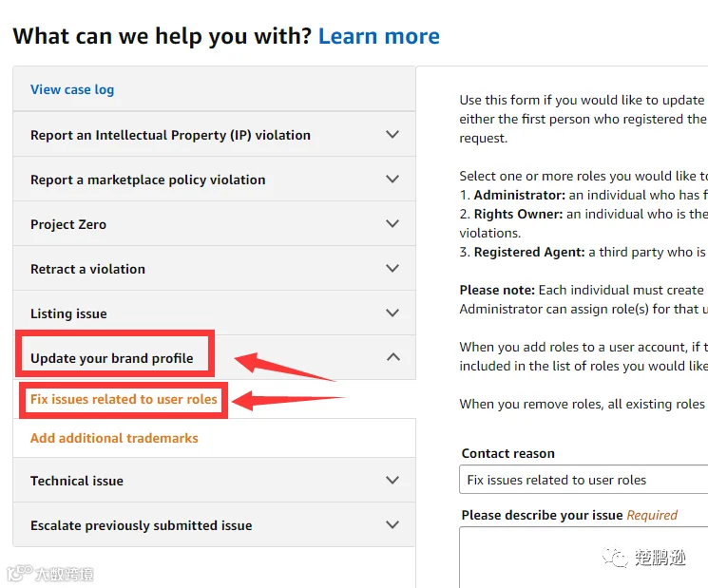Open the Learn more link
The image size is (708, 588).
click(x=379, y=36)
